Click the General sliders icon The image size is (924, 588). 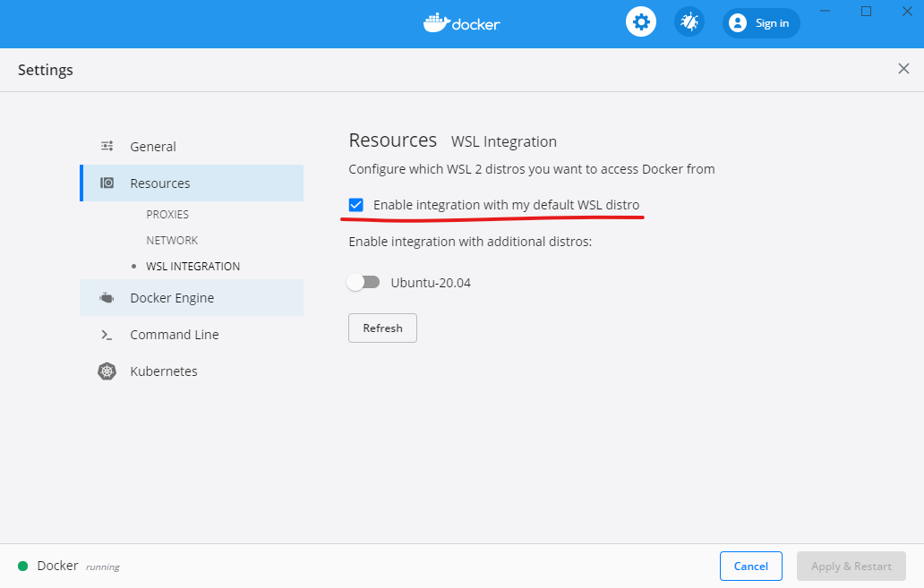coord(107,146)
